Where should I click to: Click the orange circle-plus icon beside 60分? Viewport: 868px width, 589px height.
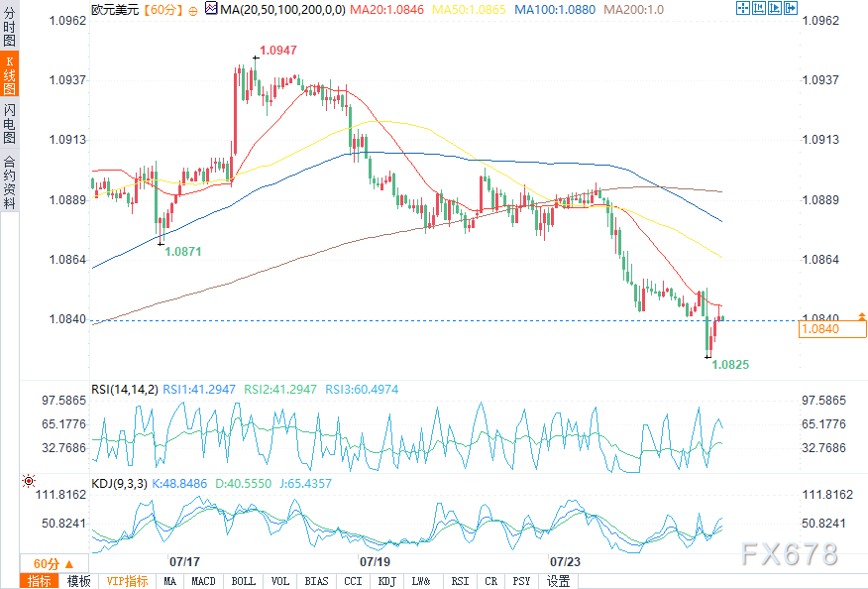pyautogui.click(x=192, y=11)
